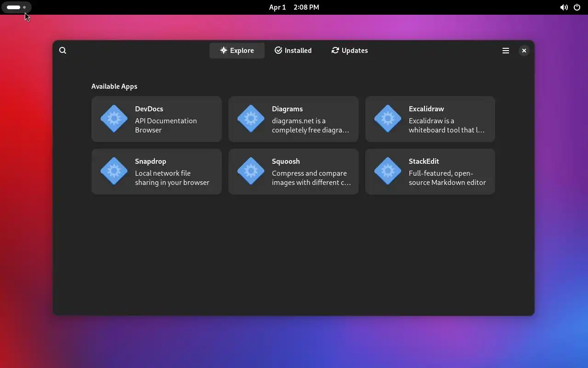Viewport: 588px width, 368px height.
Task: Click 'Compress and compare images' description
Action: point(311,178)
